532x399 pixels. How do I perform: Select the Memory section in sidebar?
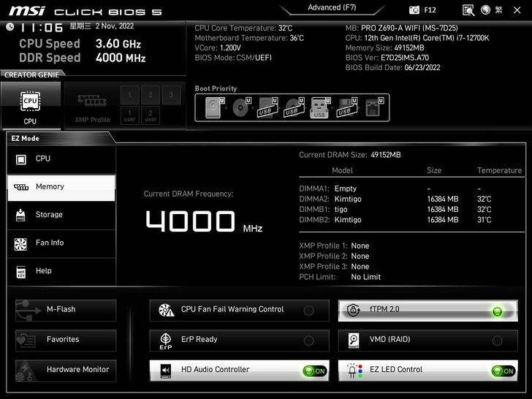(x=61, y=187)
